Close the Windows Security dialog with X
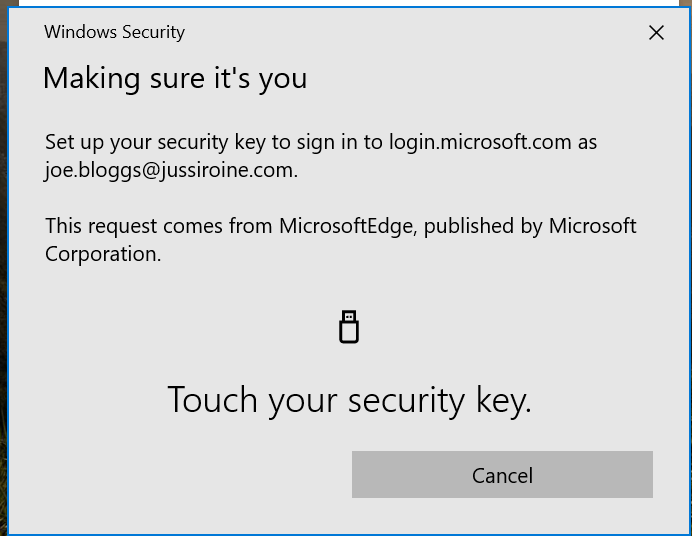Image resolution: width=692 pixels, height=536 pixels. pyautogui.click(x=656, y=33)
